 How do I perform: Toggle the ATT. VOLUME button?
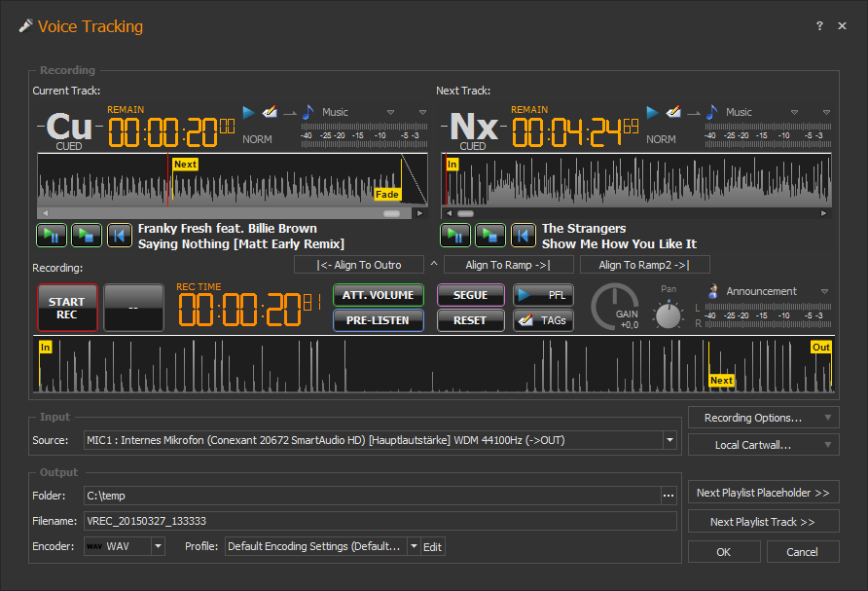(x=378, y=295)
